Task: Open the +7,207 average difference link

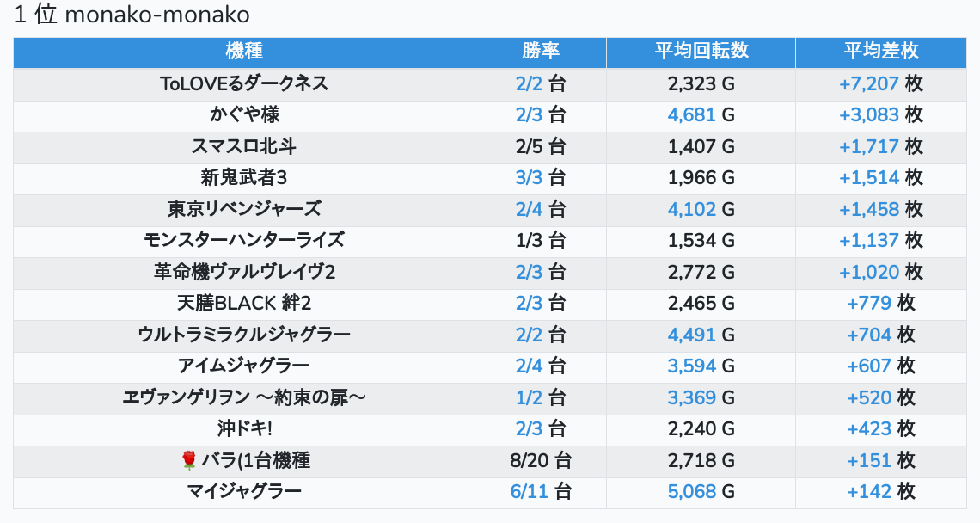Action: 868,83
